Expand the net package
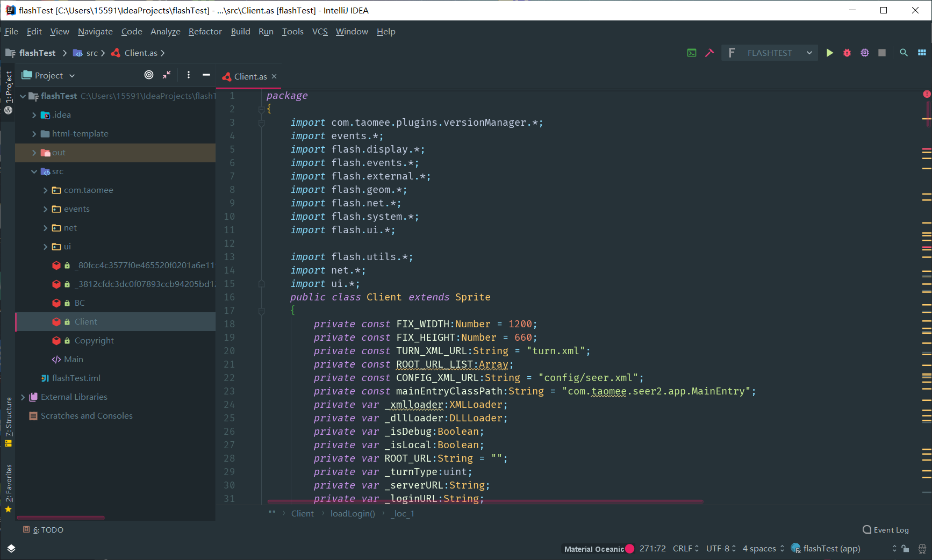Viewport: 932px width, 560px height. tap(45, 228)
